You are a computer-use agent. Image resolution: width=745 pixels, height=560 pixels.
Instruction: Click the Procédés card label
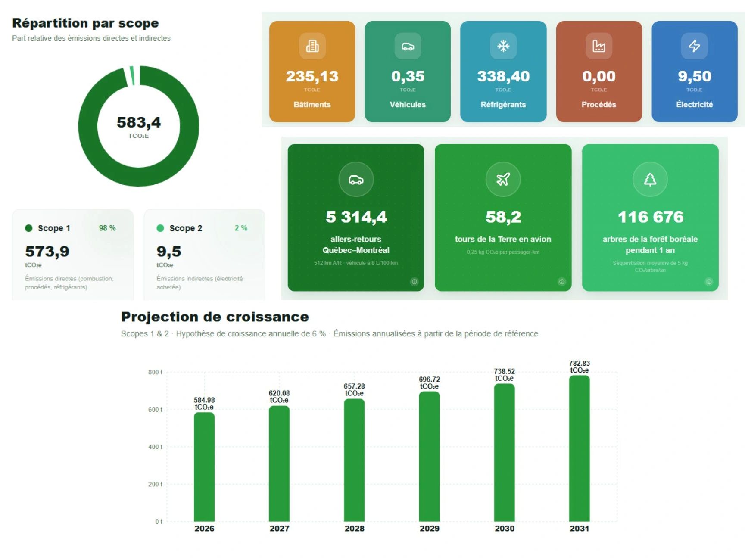[599, 105]
